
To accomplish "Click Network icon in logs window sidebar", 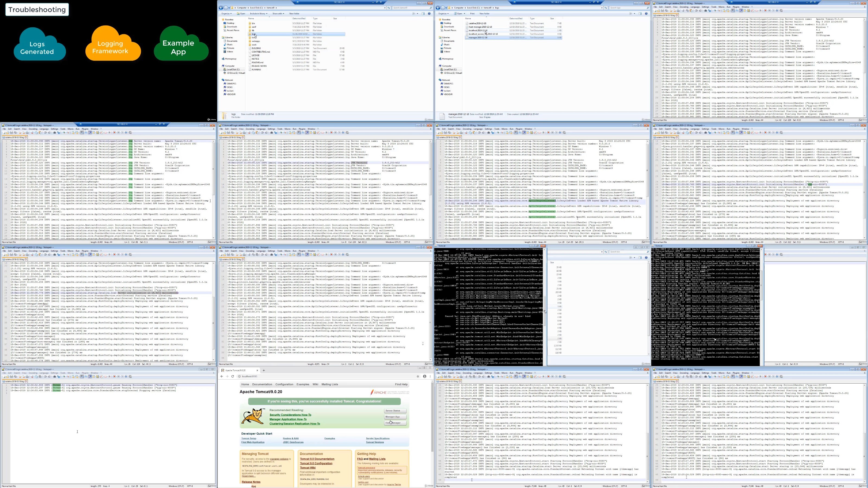I will [440, 80].
